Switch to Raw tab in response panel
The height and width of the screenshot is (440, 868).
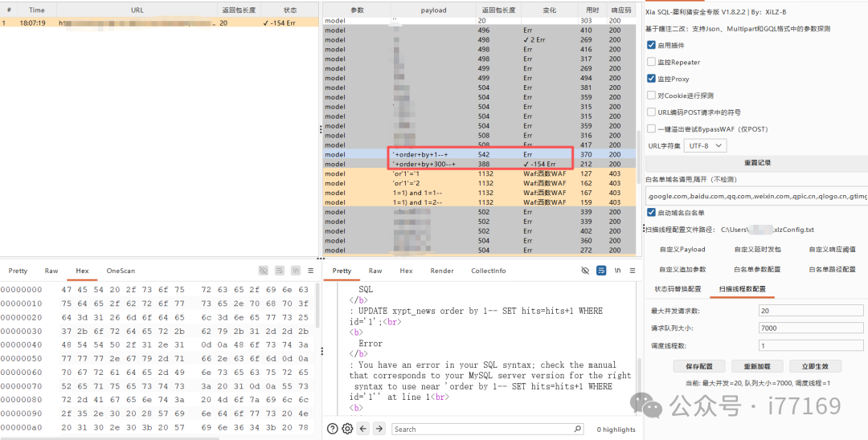[x=375, y=271]
